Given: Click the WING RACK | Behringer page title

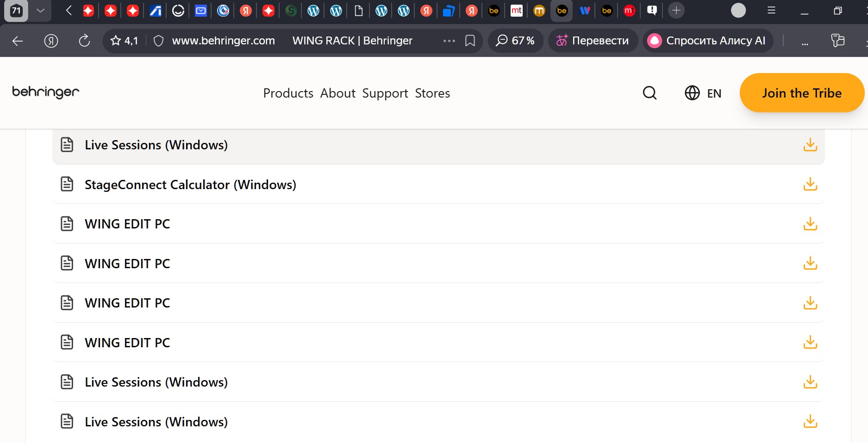Looking at the screenshot, I should pyautogui.click(x=352, y=41).
